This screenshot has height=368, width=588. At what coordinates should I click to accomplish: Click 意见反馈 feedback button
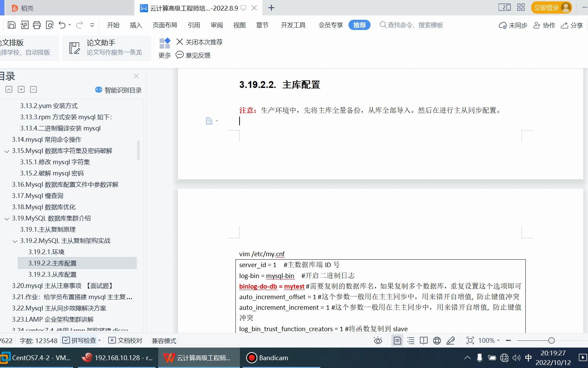193,55
